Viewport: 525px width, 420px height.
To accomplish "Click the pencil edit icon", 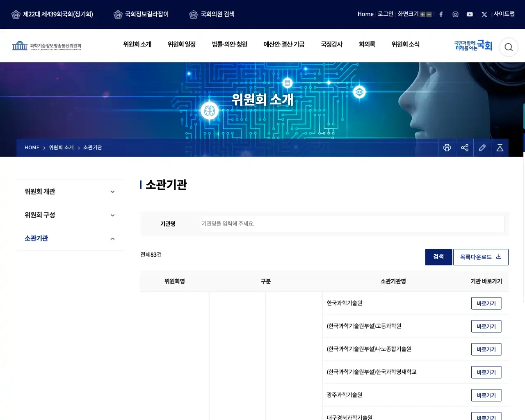I will (482, 148).
